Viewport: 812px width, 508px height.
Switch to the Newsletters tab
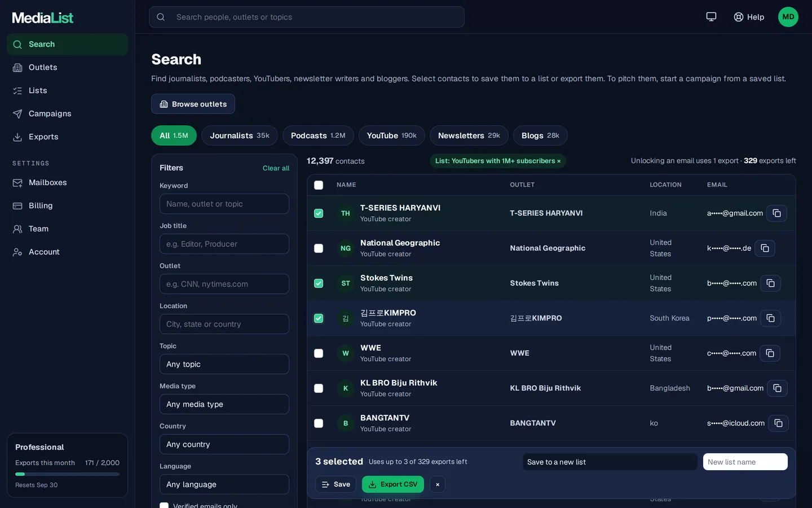pos(469,135)
